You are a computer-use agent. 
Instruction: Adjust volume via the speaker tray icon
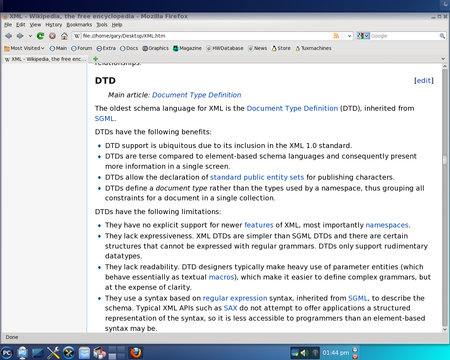[x=304, y=353]
